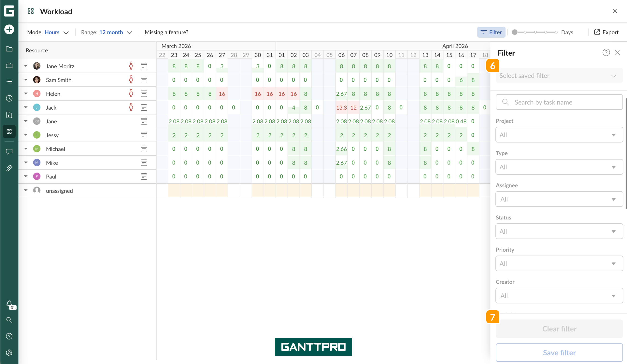Open the Range 12 month dropdown
Screen dimensions: 627x364
click(107, 32)
